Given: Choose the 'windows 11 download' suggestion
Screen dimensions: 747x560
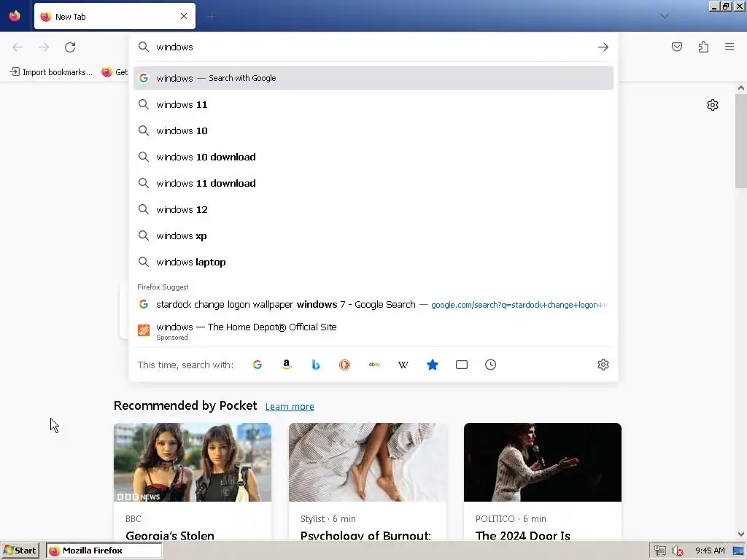Looking at the screenshot, I should (x=373, y=183).
